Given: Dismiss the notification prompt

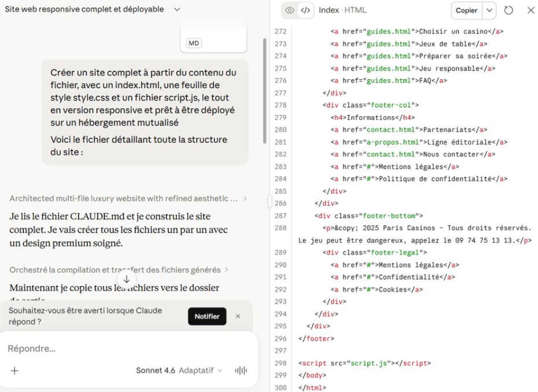Looking at the screenshot, I should (238, 316).
